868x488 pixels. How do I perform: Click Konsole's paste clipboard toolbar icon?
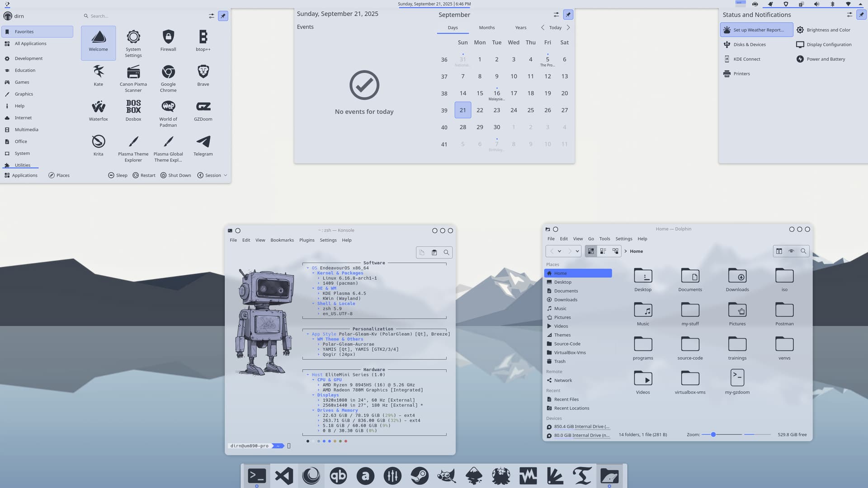tap(434, 253)
